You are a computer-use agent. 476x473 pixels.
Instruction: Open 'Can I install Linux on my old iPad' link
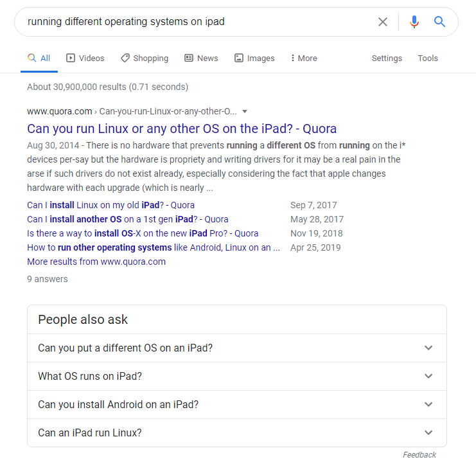pos(110,205)
